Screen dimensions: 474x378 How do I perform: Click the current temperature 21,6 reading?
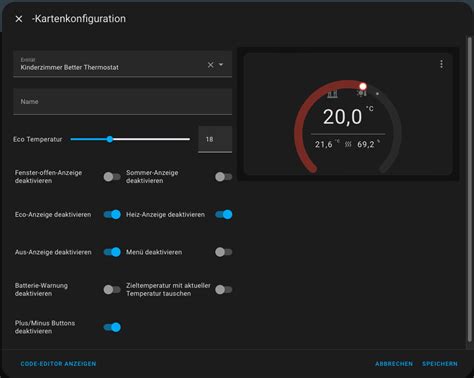[324, 144]
